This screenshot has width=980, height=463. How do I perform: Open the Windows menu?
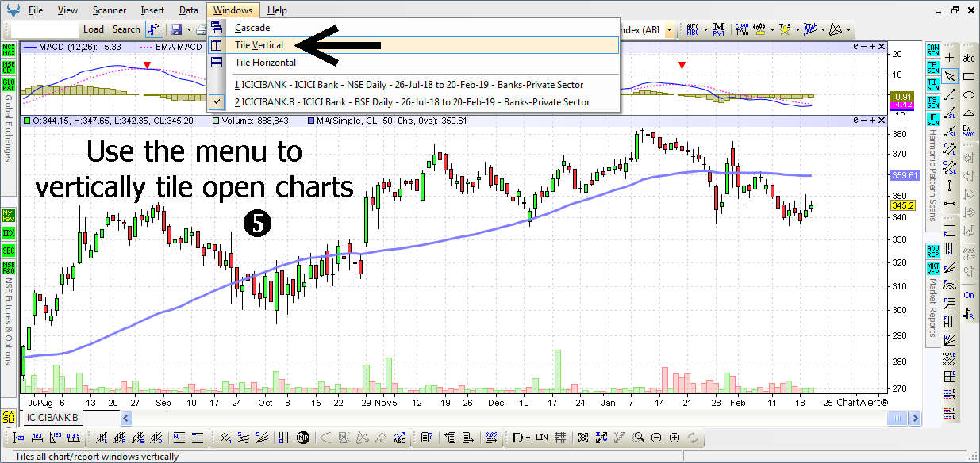pos(233,10)
